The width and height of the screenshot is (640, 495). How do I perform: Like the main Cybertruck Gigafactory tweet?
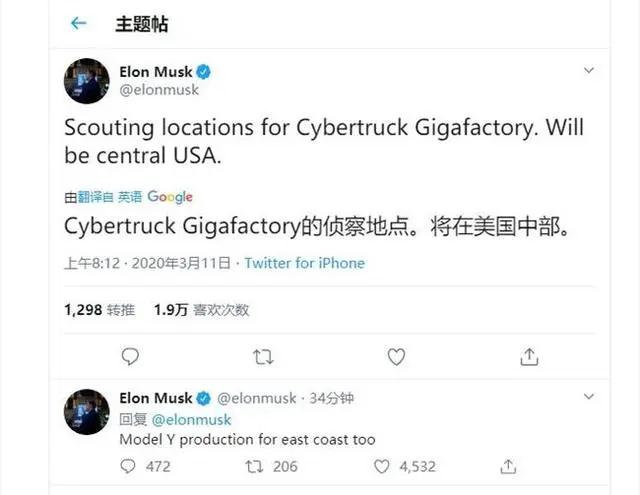(396, 356)
